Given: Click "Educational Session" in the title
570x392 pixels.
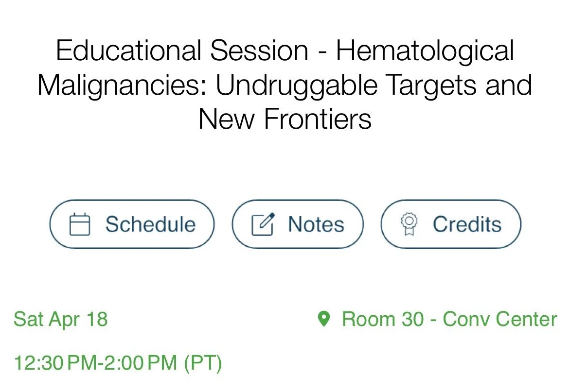Looking at the screenshot, I should pyautogui.click(x=182, y=51).
